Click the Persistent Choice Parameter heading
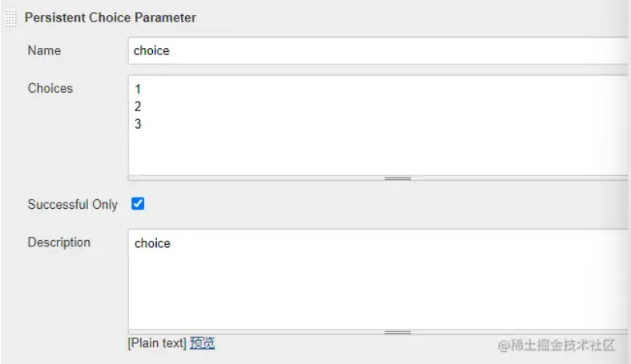 [111, 18]
